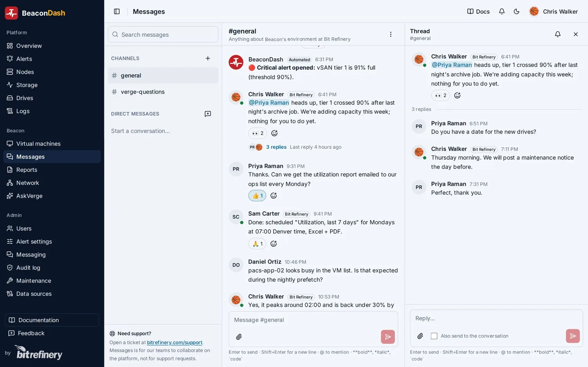The width and height of the screenshot is (588, 367).
Task: Toggle eyes reaction on Chris's channel message
Action: 258,133
